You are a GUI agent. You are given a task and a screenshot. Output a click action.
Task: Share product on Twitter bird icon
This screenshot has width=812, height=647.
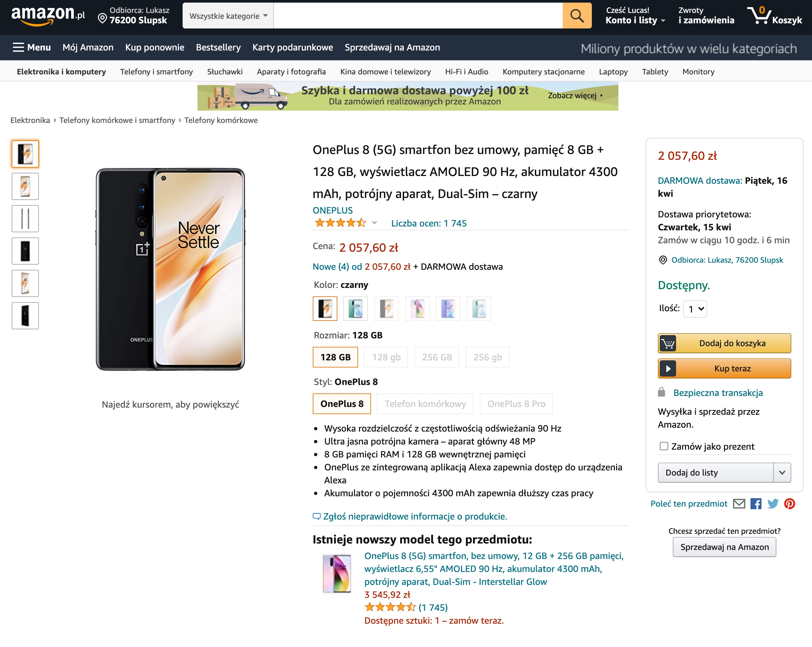(773, 504)
